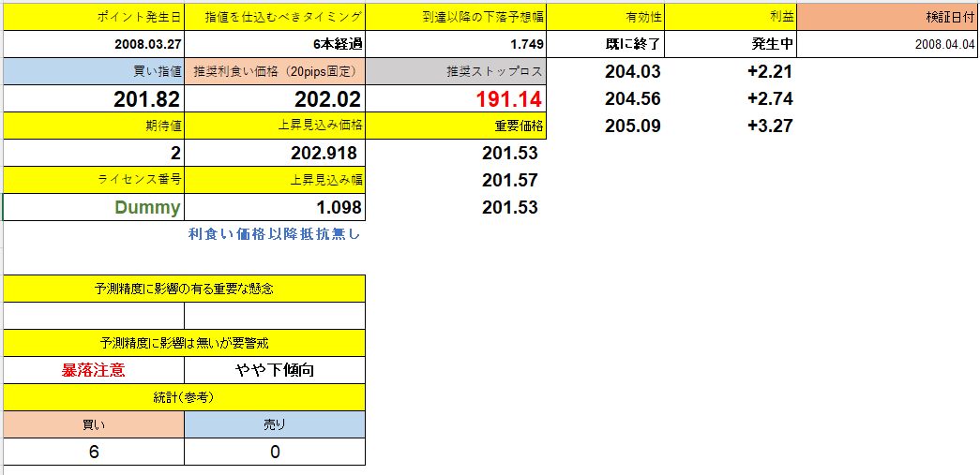The image size is (980, 475).
Task: Click the 予測精度に影響の有る重要な懸念 header
Action: (185, 289)
